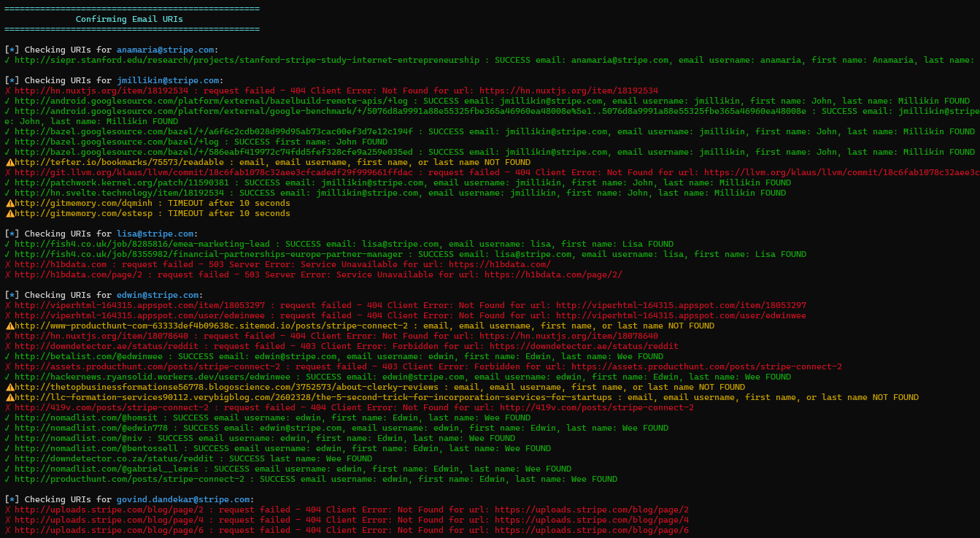Select email govind.dandekar@stripe.com in checking line
Viewport: 980px width, 538px height.
click(183, 499)
